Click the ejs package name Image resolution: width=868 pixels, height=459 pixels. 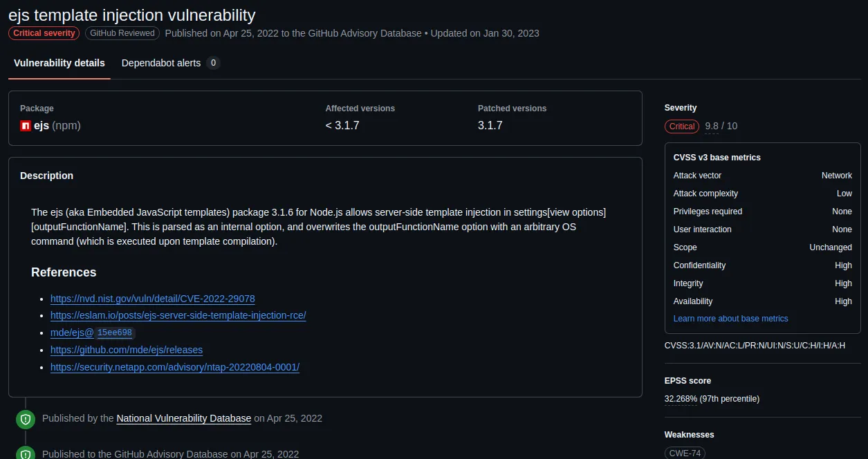(41, 126)
